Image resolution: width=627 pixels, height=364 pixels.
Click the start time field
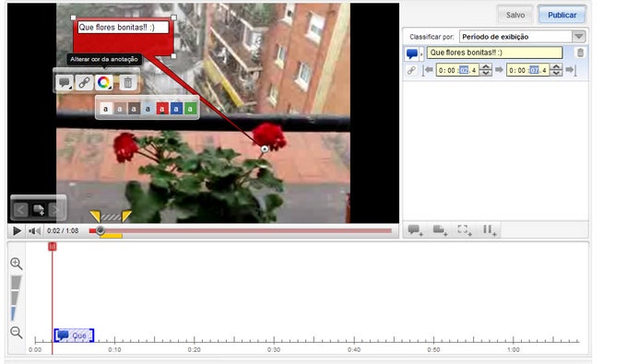(x=457, y=70)
